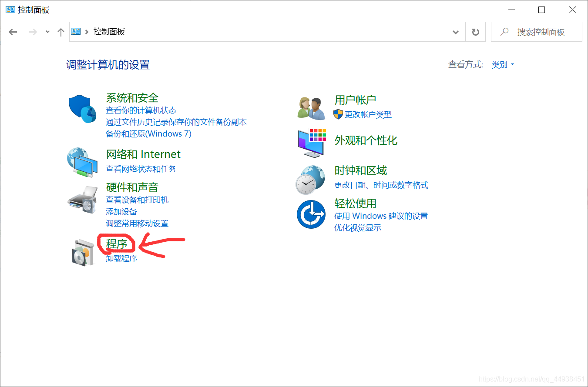Viewport: 588px width, 387px height.
Task: Click 查看你的计算机状态 link
Action: click(x=141, y=110)
